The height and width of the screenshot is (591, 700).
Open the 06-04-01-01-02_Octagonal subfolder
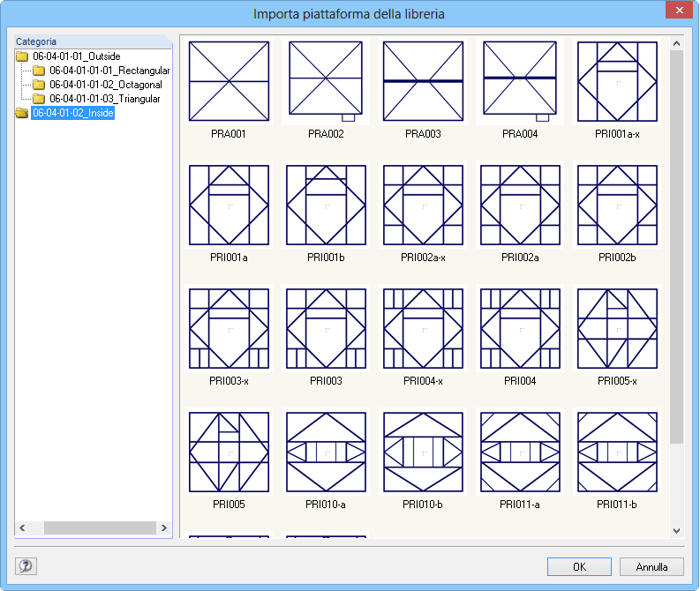[x=106, y=85]
